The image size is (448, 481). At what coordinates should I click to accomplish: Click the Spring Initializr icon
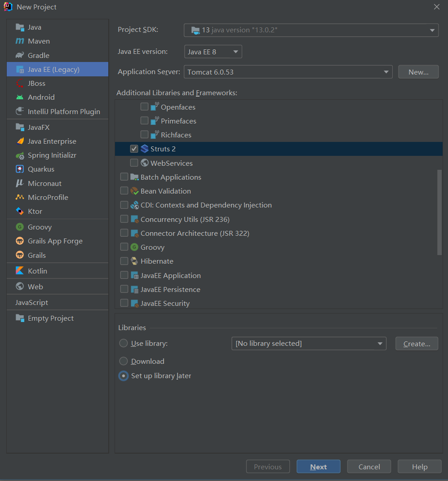[20, 155]
